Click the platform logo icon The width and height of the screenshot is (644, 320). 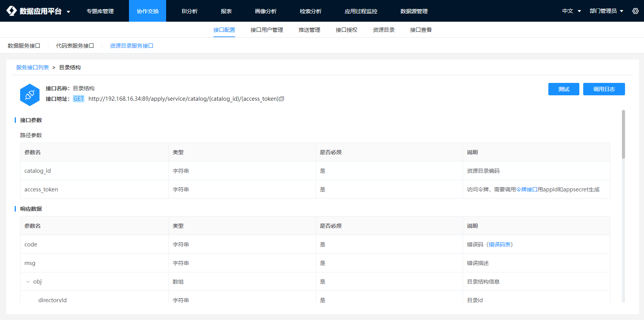pos(12,11)
